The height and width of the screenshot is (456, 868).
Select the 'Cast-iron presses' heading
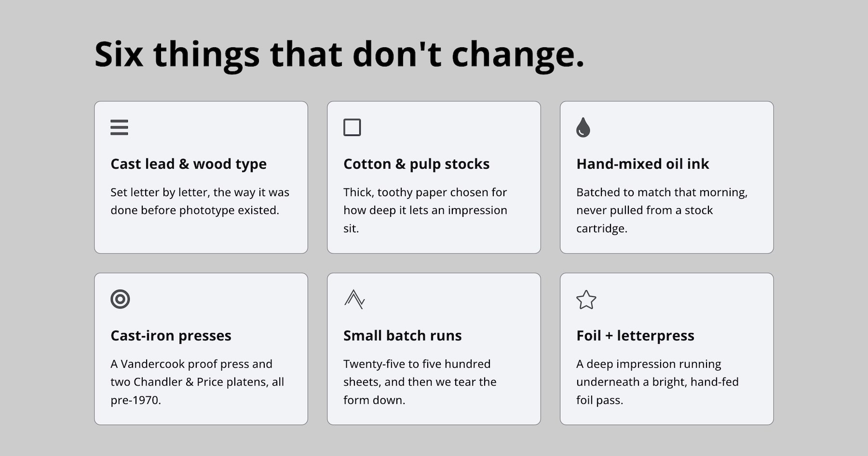click(x=171, y=335)
